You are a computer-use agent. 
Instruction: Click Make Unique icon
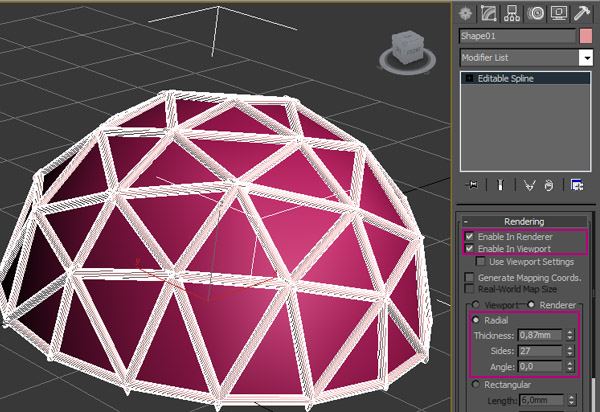tap(530, 185)
